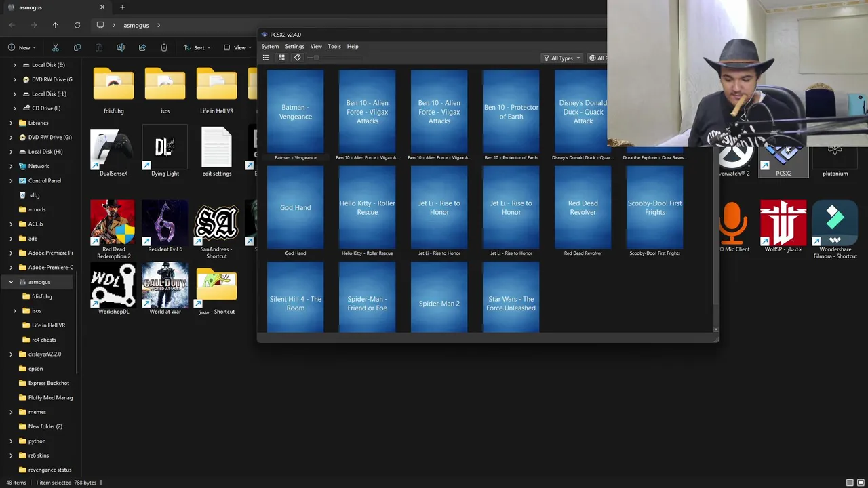Select the God Hand game cover
The image size is (868, 488).
[296, 207]
